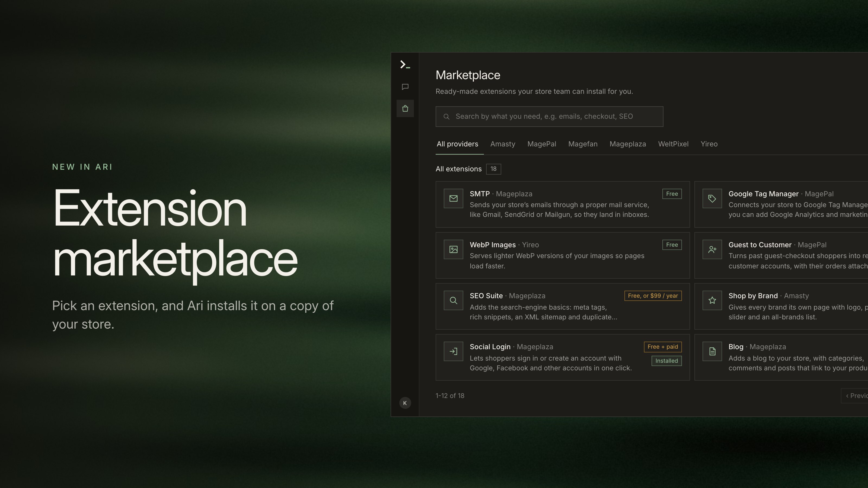
Task: Open the SMTP extension title
Action: pos(480,194)
